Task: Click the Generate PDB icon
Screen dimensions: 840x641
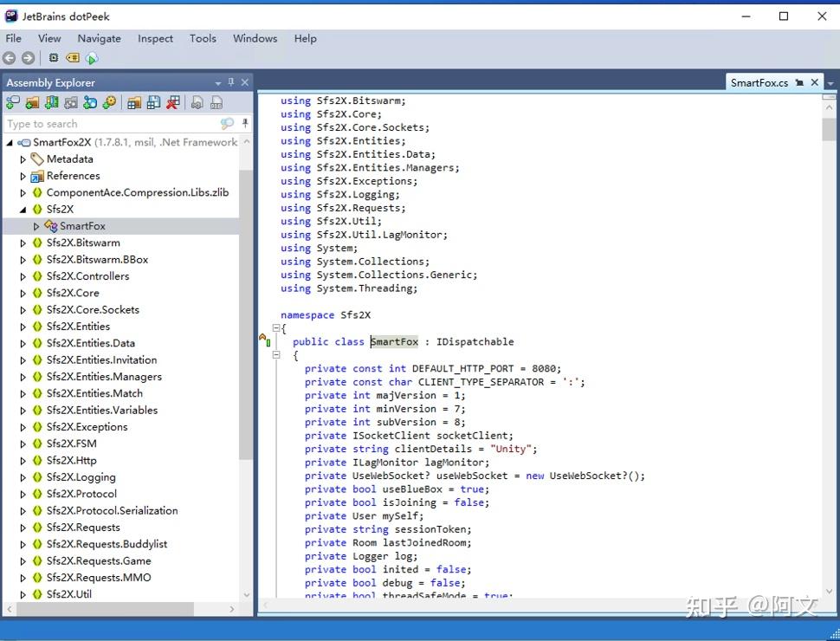Action: point(216,102)
